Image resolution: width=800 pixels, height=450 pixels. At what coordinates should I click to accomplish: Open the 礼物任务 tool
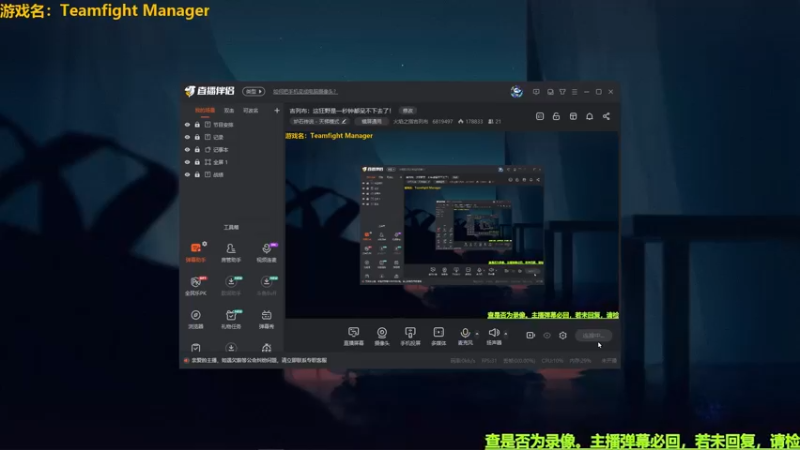[x=231, y=319]
